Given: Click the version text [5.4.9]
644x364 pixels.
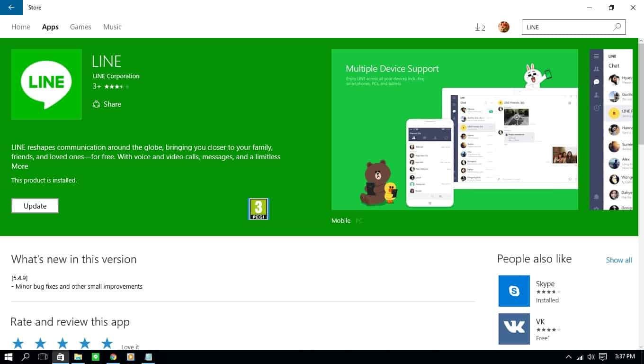Looking at the screenshot, I should [19, 278].
